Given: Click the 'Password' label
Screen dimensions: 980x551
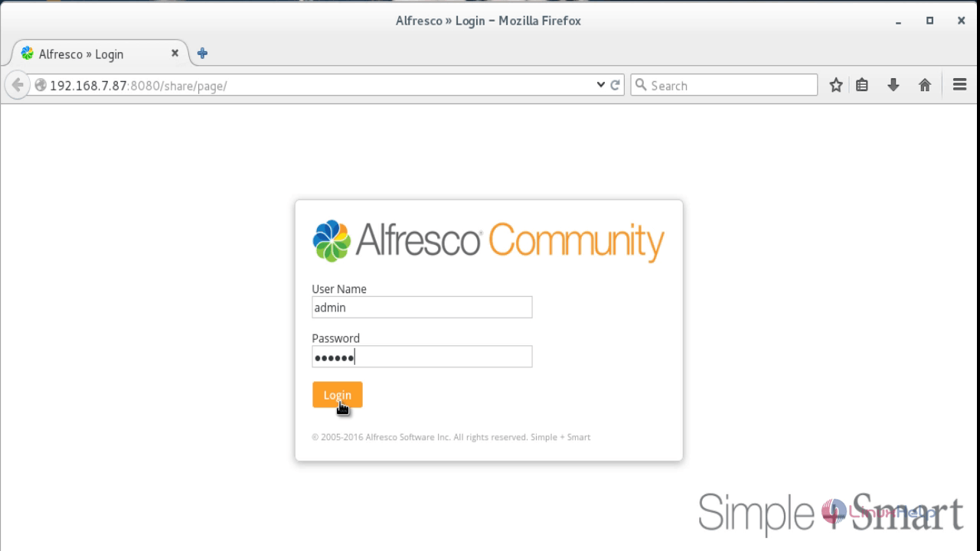Looking at the screenshot, I should click(x=335, y=337).
